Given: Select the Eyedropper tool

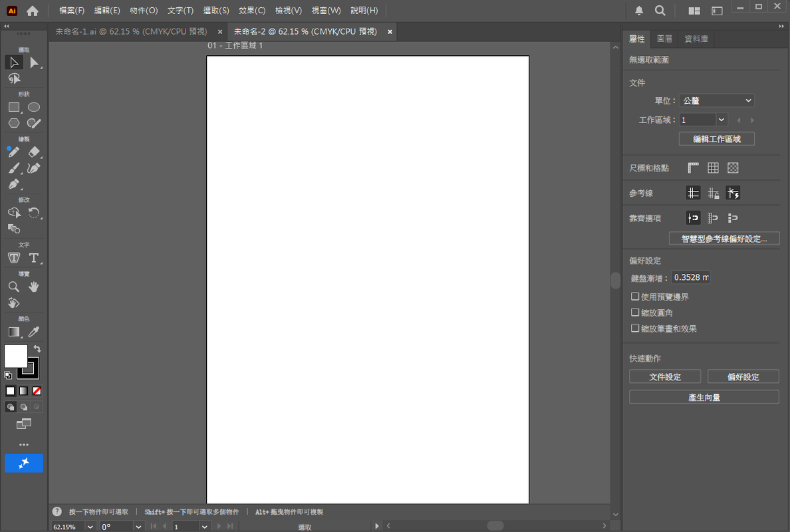Looking at the screenshot, I should [34, 332].
